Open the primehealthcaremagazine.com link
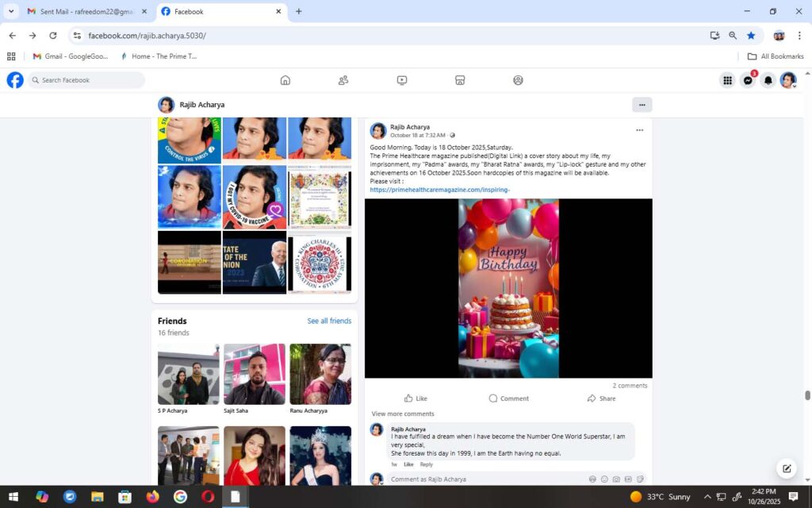Screen dimensions: 812x508 click(439, 190)
